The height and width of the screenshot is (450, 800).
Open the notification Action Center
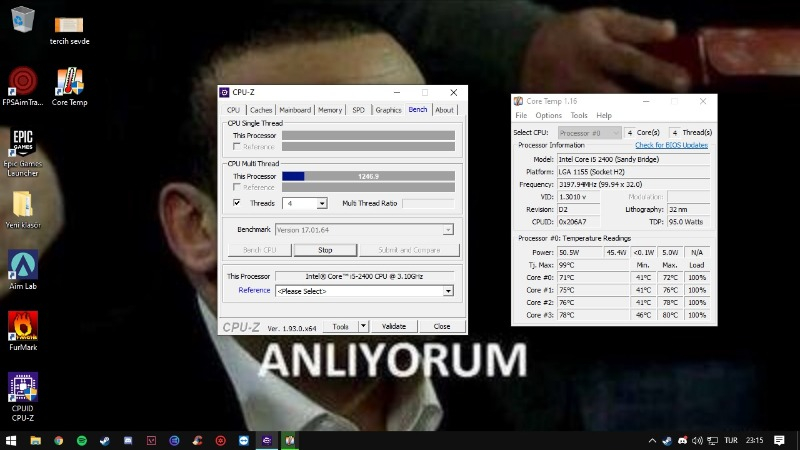[x=779, y=440]
